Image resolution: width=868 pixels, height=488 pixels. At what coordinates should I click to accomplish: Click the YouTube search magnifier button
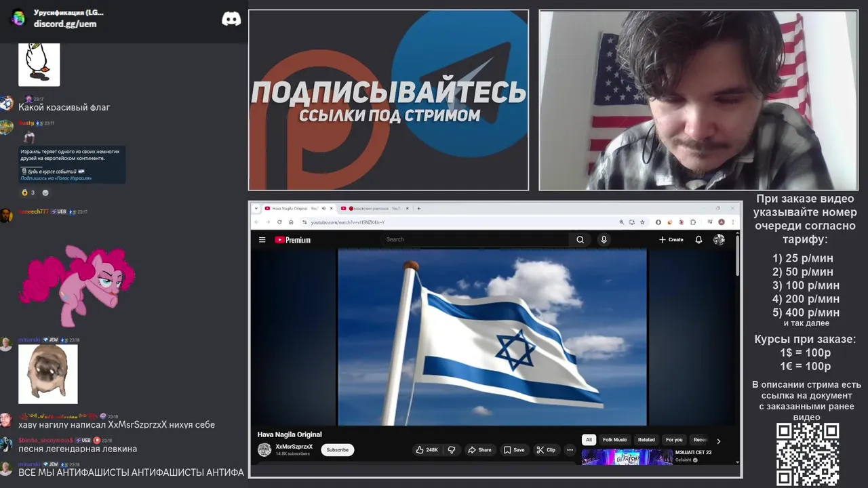pyautogui.click(x=580, y=239)
